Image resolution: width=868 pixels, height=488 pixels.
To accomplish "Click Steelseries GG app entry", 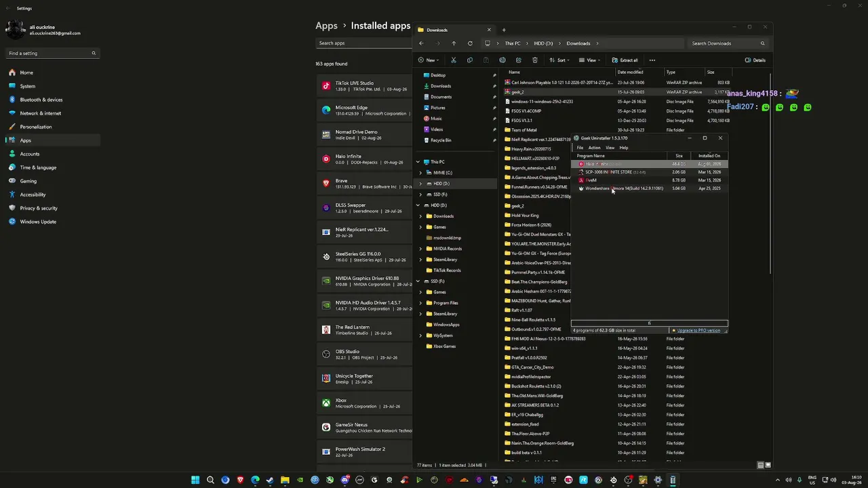I will pyautogui.click(x=365, y=257).
